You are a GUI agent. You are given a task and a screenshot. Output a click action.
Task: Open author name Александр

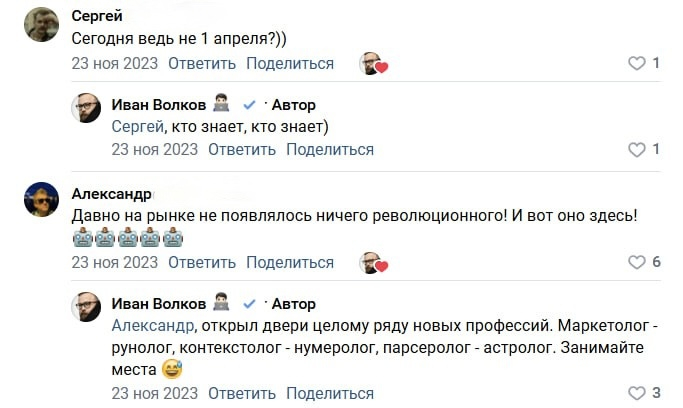point(111,193)
